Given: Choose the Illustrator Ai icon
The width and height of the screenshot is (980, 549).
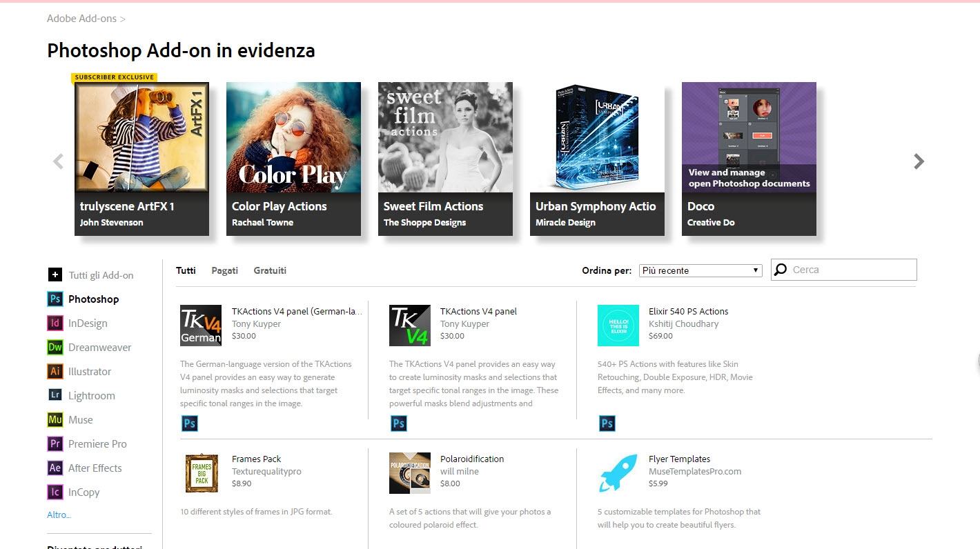Looking at the screenshot, I should point(55,372).
